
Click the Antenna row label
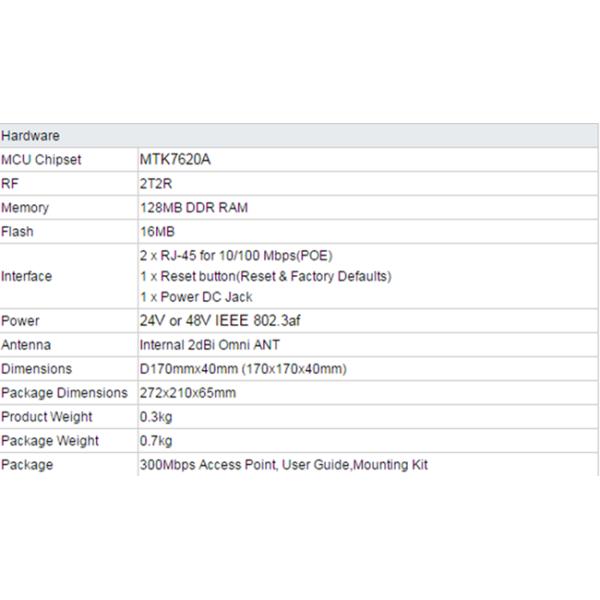tap(26, 345)
